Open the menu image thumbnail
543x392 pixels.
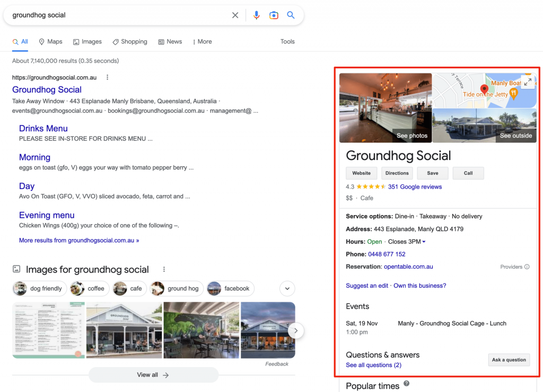[x=48, y=330]
